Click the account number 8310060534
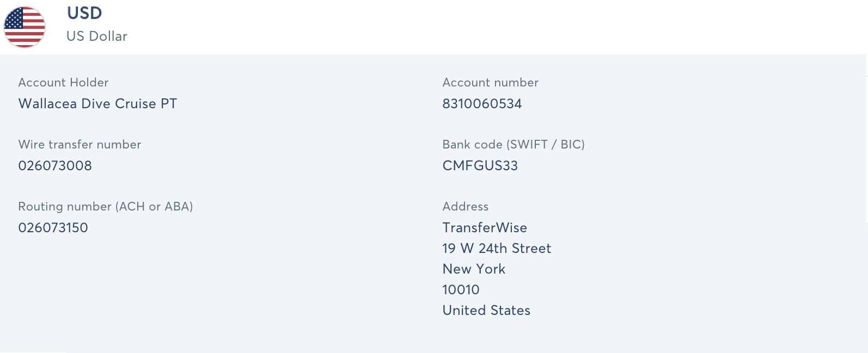868x353 pixels. coord(482,104)
